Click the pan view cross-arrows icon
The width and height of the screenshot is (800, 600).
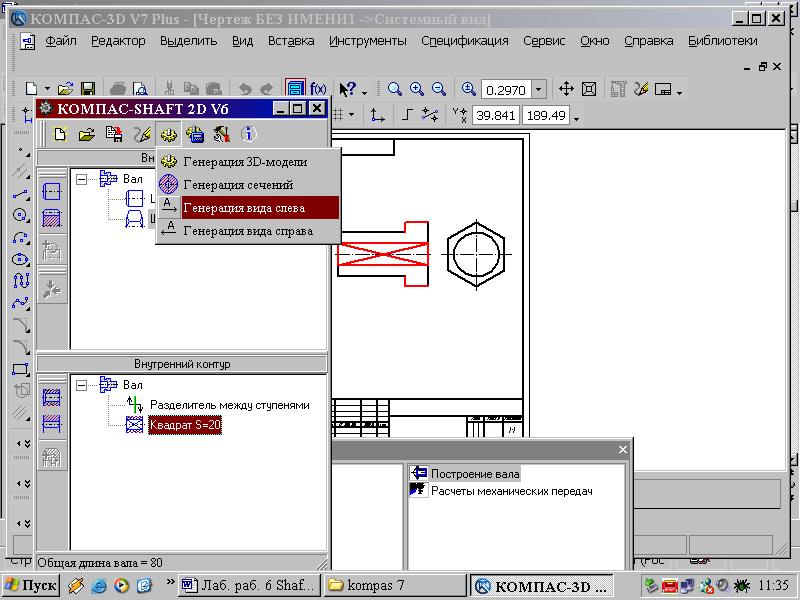pyautogui.click(x=566, y=89)
